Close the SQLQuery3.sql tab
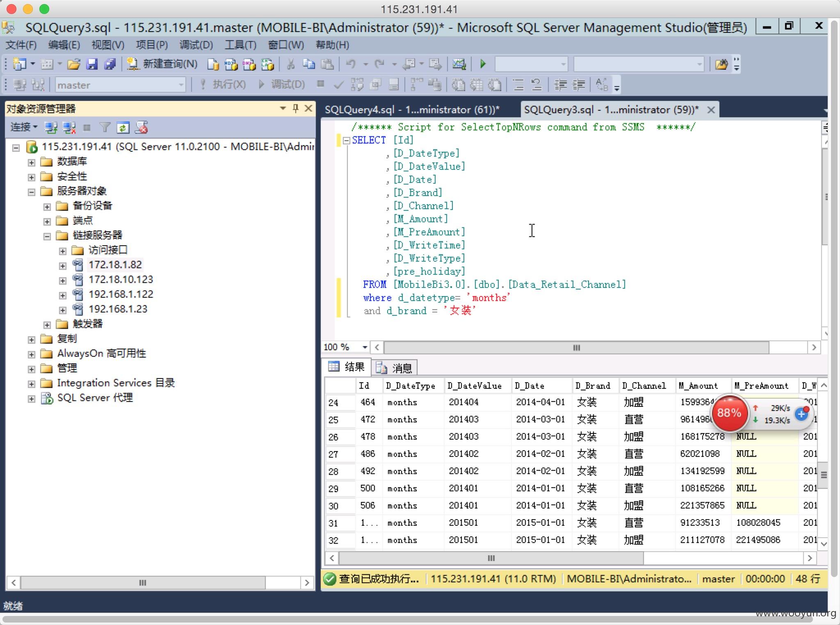The image size is (840, 625). 711,110
